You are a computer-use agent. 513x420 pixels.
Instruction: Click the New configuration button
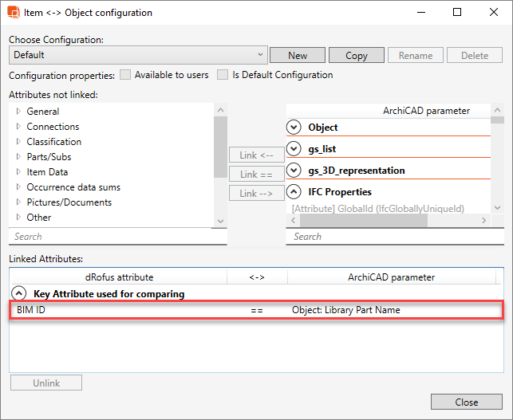click(298, 56)
